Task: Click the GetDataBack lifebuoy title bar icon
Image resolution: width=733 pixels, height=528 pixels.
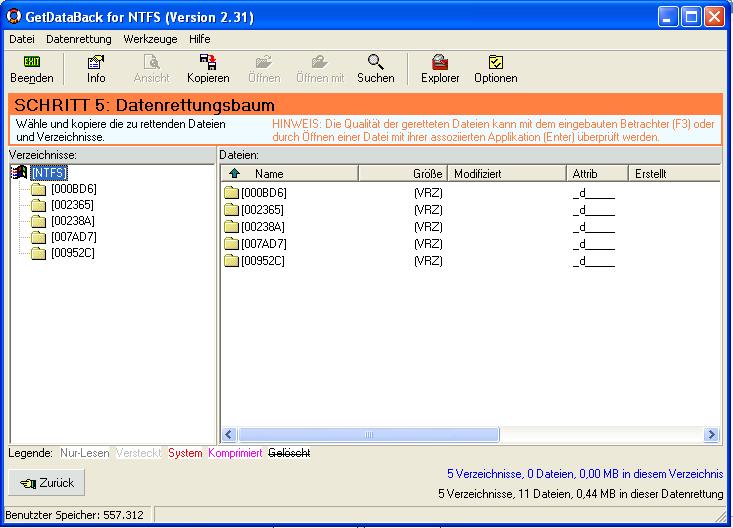Action: [x=14, y=16]
